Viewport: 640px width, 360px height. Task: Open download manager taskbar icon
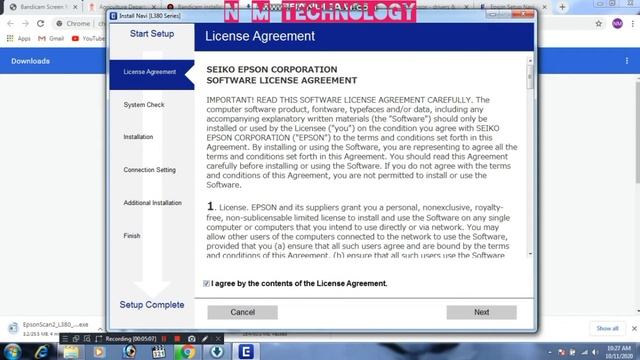pos(217,351)
